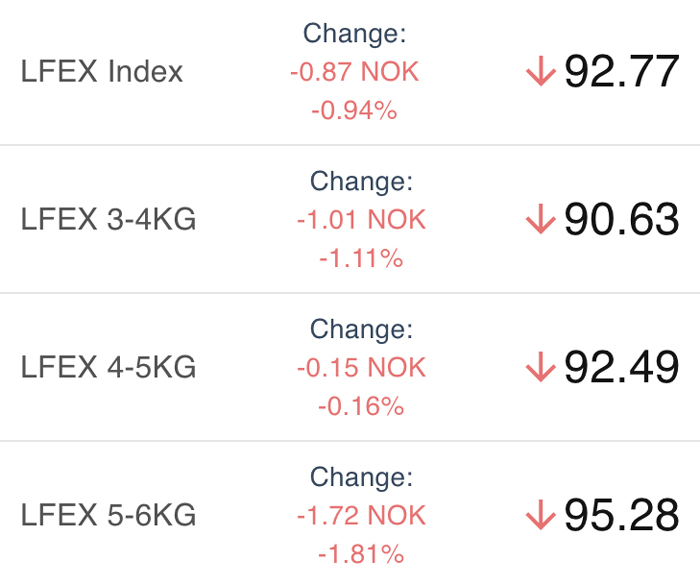Click the 92.49 price value

click(621, 367)
